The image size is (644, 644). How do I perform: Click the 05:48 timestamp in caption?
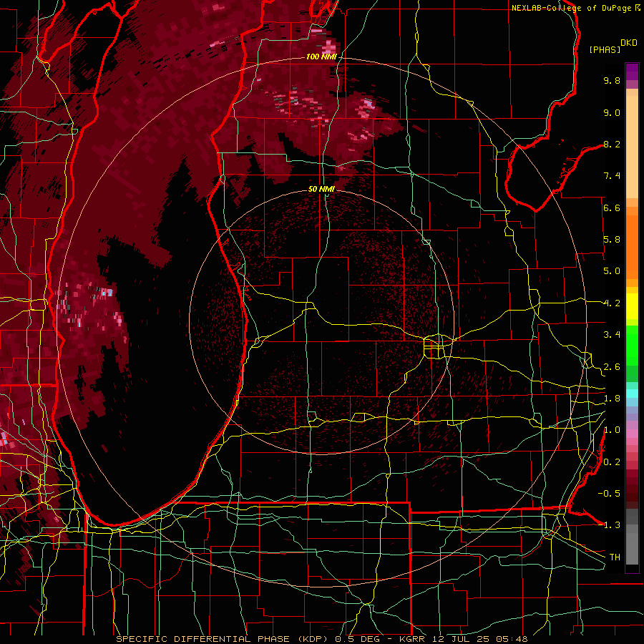[513, 639]
